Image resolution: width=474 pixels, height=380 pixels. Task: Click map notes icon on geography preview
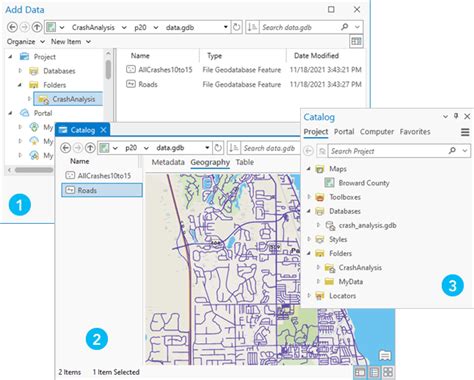pos(385,355)
